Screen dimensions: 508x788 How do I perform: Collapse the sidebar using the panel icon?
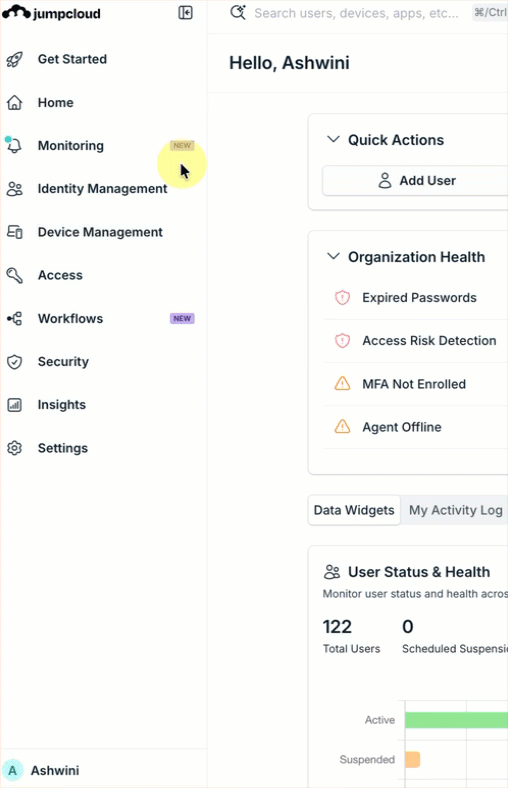185,13
